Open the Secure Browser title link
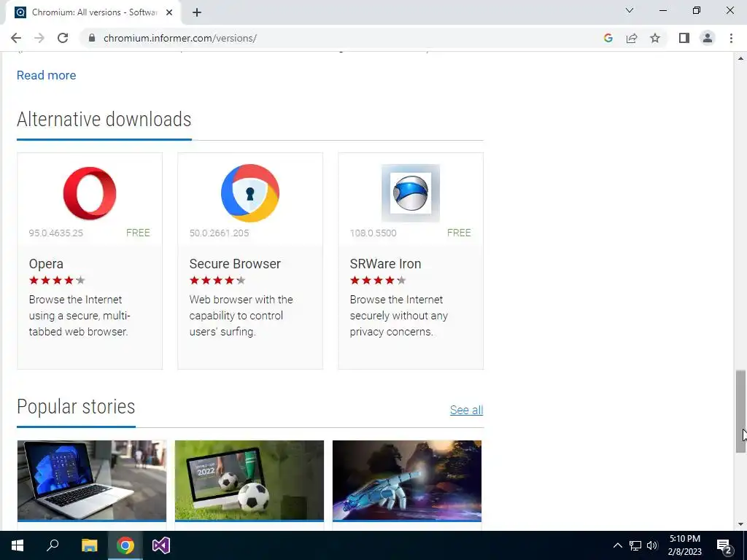 [235, 264]
